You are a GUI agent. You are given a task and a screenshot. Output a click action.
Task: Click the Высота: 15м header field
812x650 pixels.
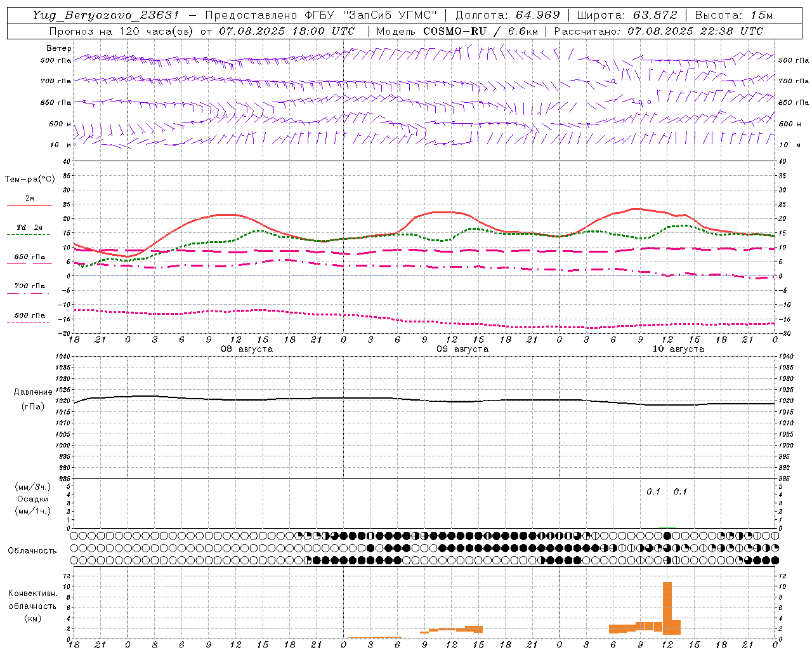(734, 15)
